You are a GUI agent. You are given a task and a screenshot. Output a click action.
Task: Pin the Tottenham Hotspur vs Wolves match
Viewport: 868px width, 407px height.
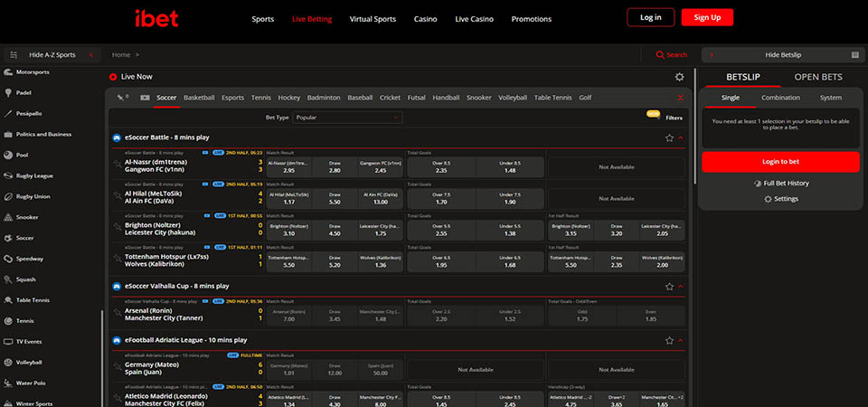click(117, 259)
